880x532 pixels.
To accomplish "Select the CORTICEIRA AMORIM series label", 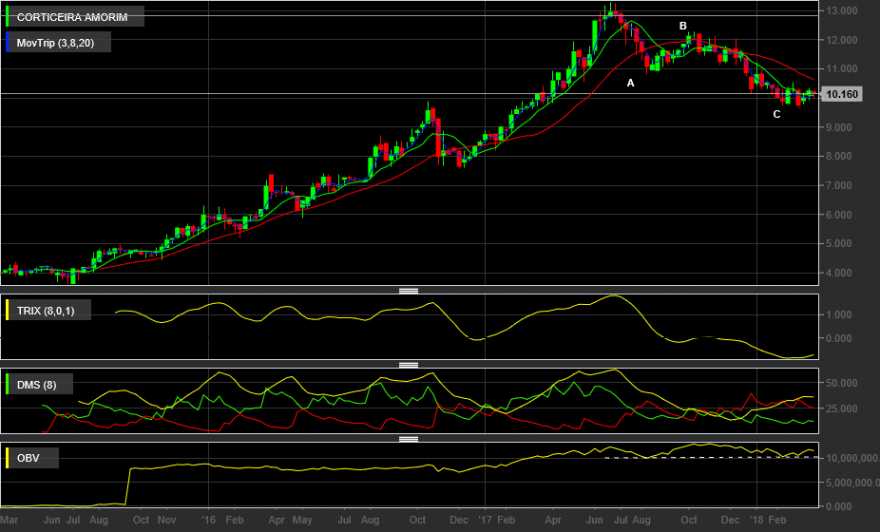I will 75,17.
